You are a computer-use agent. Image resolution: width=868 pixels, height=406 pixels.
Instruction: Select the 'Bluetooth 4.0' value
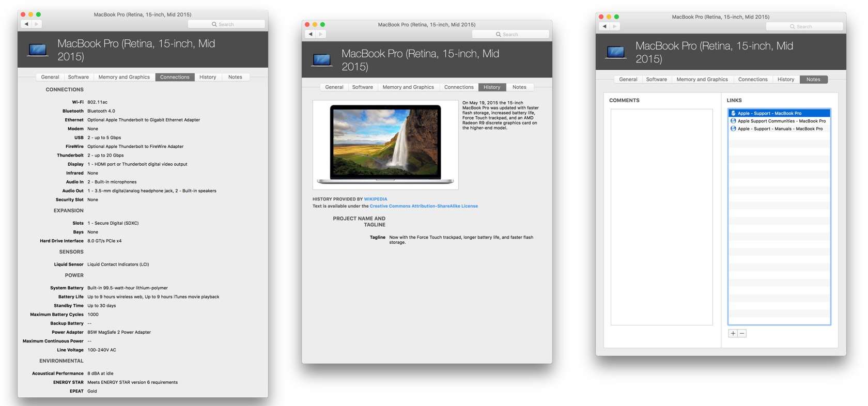coord(101,111)
